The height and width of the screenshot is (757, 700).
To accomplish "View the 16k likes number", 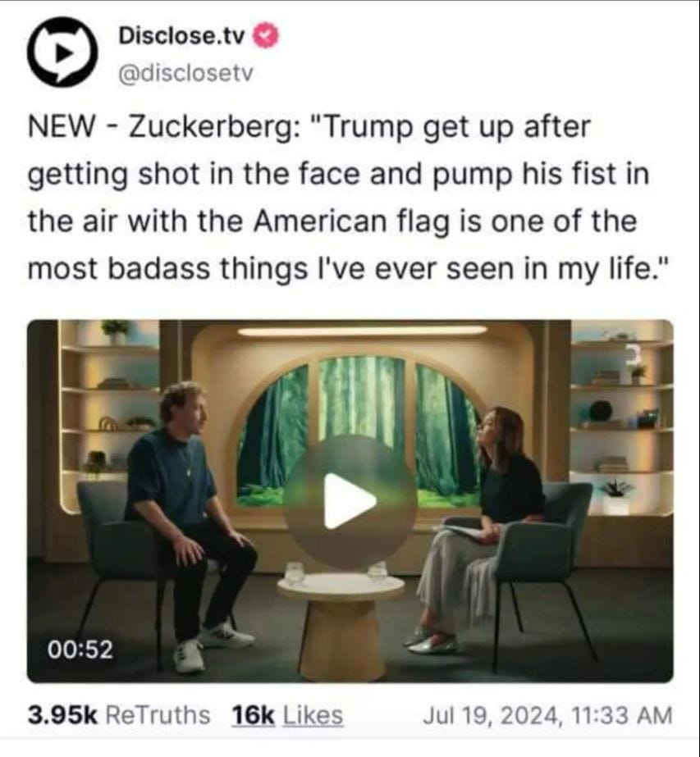I will point(254,714).
